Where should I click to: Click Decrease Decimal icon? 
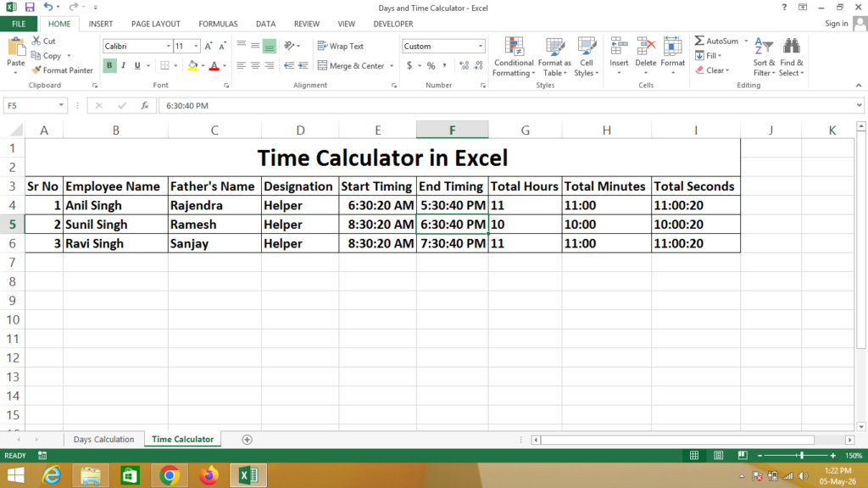[478, 66]
